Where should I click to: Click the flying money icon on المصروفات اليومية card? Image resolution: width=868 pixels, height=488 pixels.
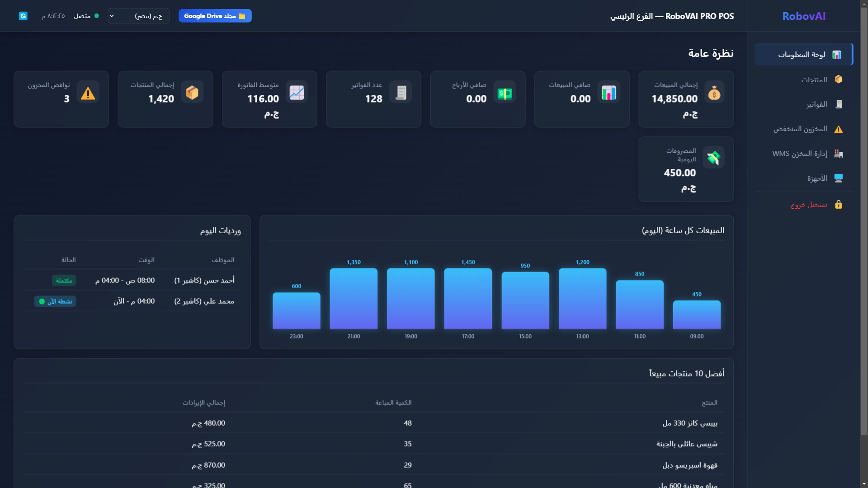pos(713,158)
